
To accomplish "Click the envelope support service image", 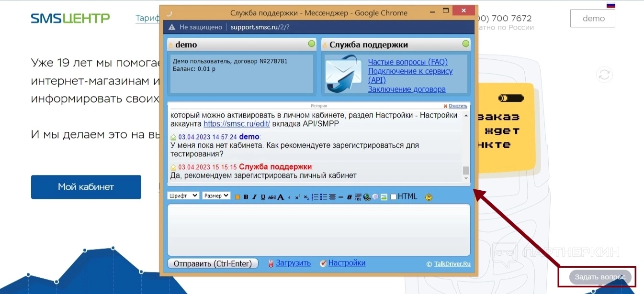I will coord(344,74).
